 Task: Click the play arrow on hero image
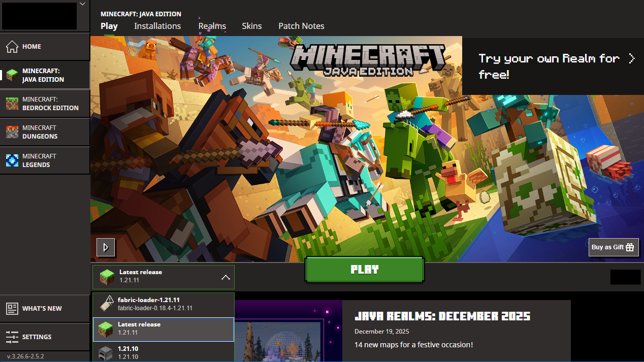click(106, 247)
